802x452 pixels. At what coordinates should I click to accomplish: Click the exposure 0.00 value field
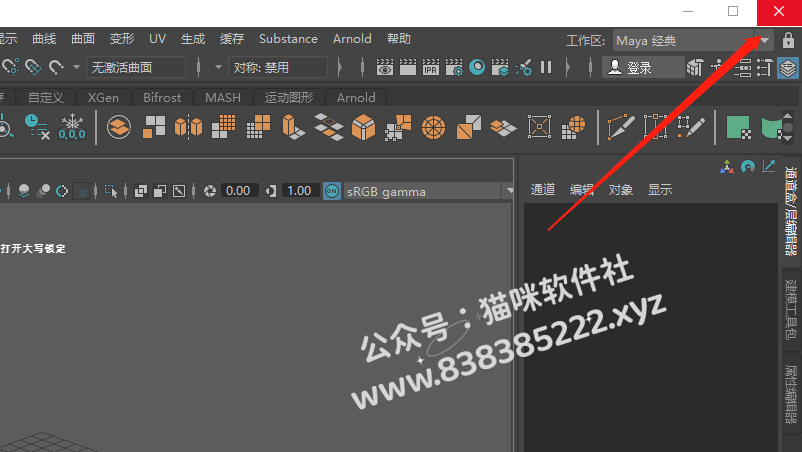pos(238,191)
